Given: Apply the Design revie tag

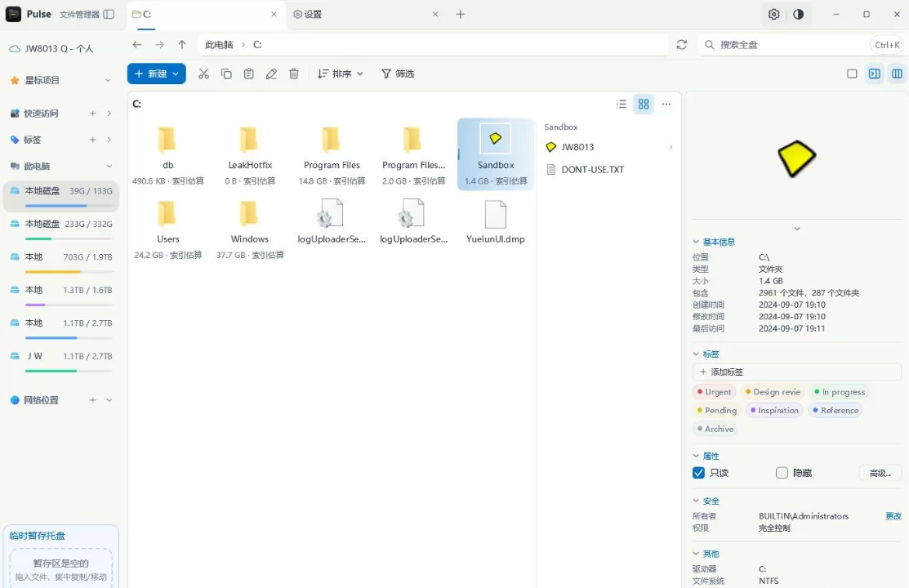Looking at the screenshot, I should tap(773, 392).
